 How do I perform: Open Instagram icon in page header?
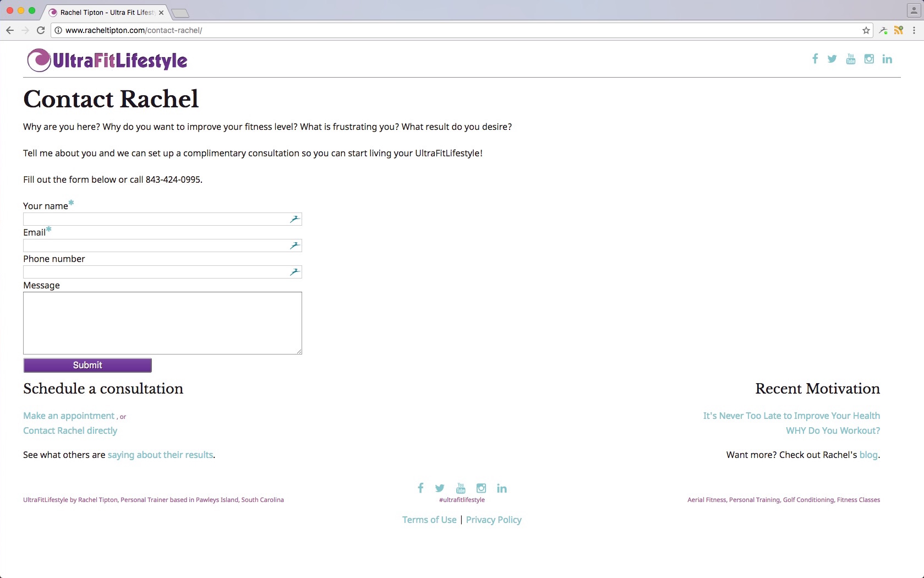click(869, 59)
